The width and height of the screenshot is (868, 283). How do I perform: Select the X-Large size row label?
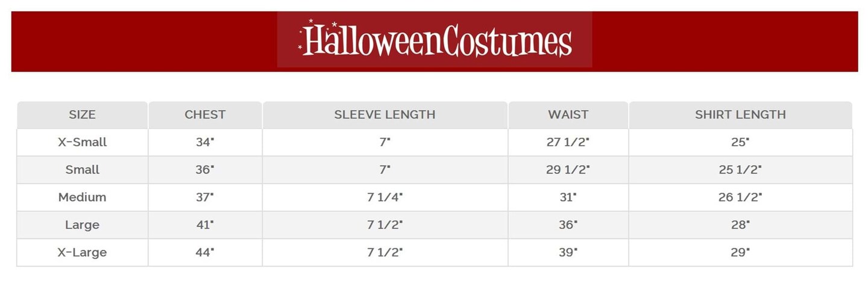point(82,253)
